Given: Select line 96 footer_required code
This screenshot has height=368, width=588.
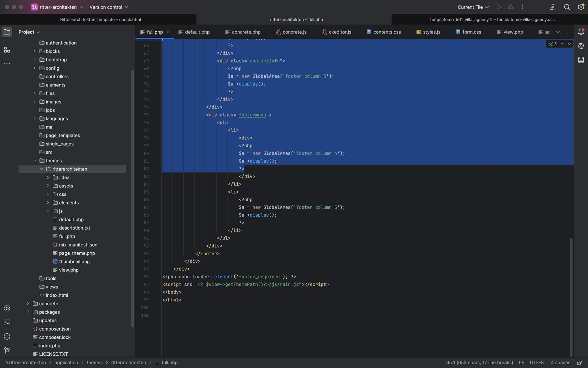Looking at the screenshot, I should coord(229,277).
